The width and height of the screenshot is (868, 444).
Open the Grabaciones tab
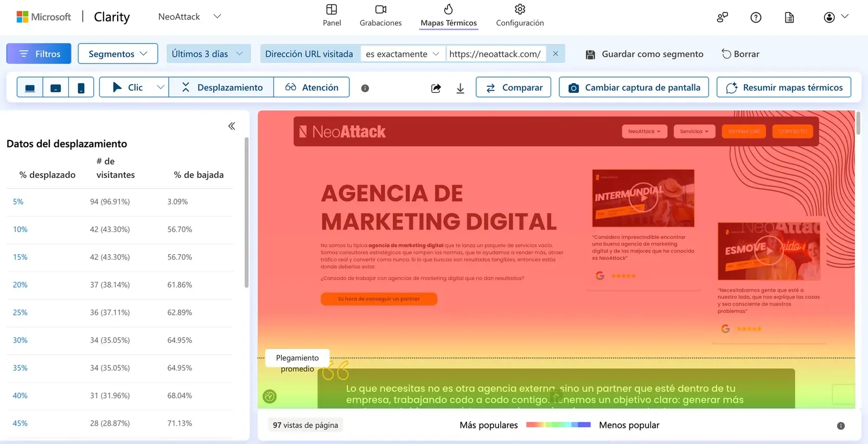coord(380,16)
